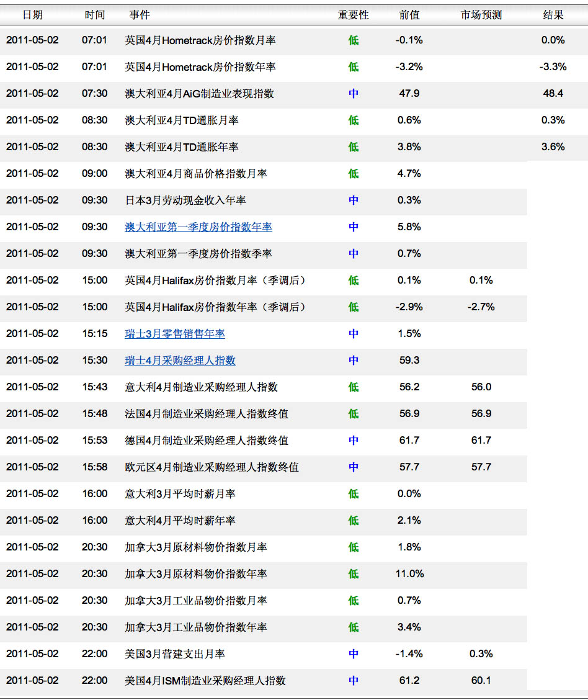Select event 英国4月Halifax房价指数月率（季调后）
The width and height of the screenshot is (588, 700).
click(x=216, y=280)
